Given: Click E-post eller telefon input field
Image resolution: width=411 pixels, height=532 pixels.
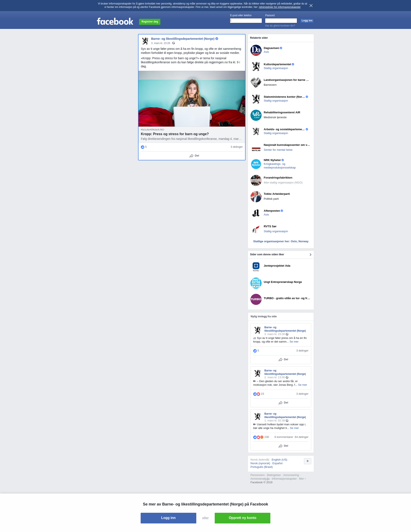Looking at the screenshot, I should coord(246,21).
